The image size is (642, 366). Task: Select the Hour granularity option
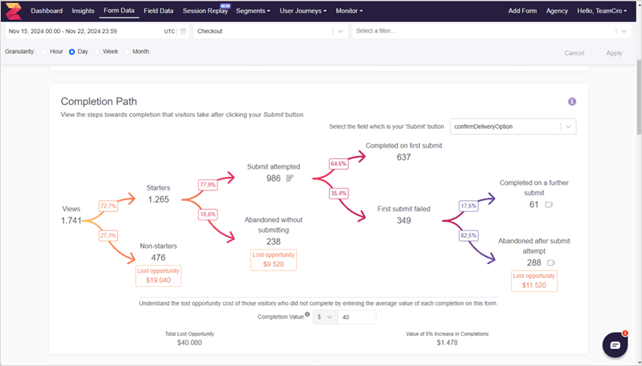pyautogui.click(x=44, y=52)
